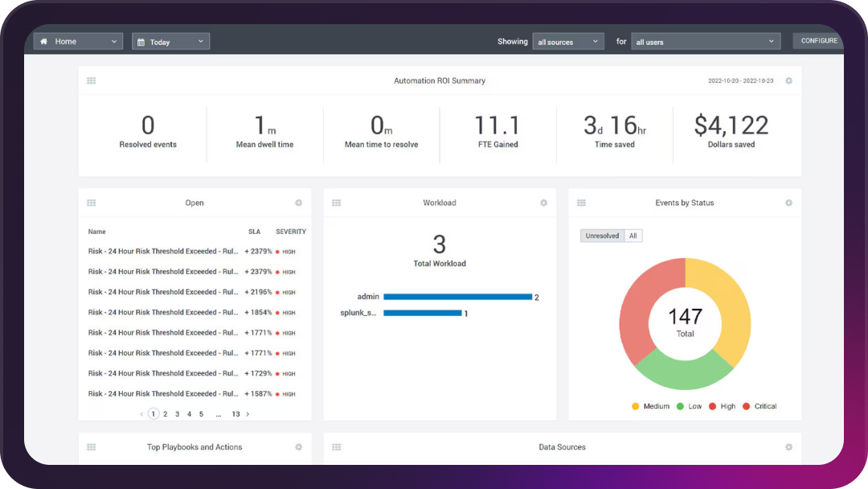This screenshot has width=868, height=489.
Task: Expand the all sources dropdown
Action: (x=568, y=42)
